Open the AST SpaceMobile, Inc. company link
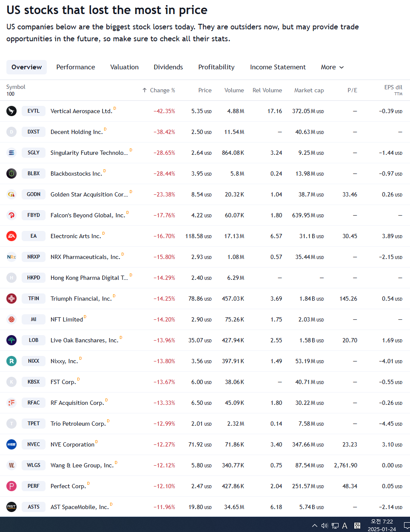This screenshot has height=532, width=410. [80, 507]
